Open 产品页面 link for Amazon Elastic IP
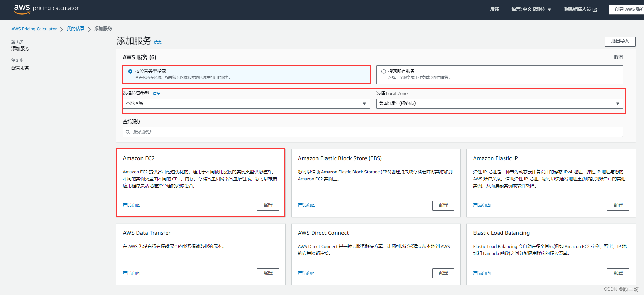The width and height of the screenshot is (644, 295). [x=482, y=205]
